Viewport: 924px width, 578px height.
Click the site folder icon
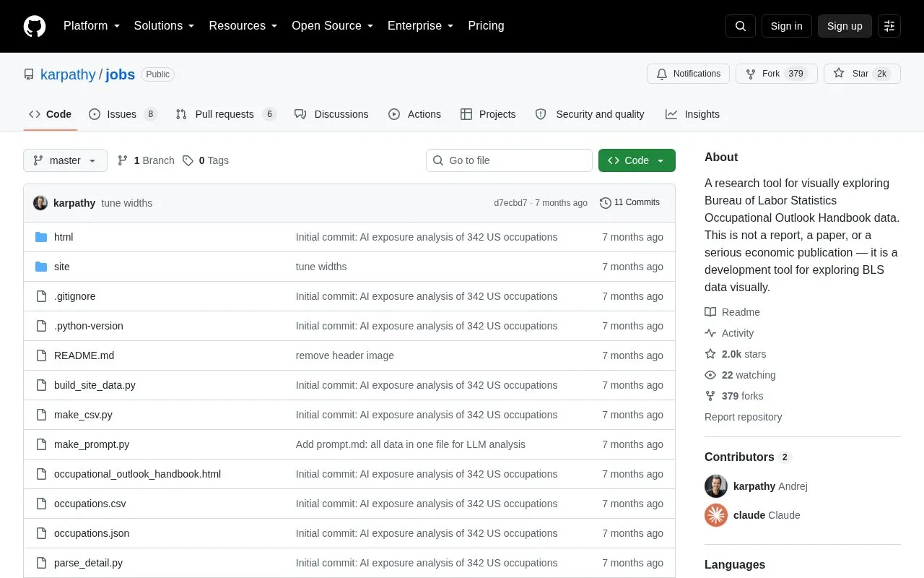(x=41, y=267)
